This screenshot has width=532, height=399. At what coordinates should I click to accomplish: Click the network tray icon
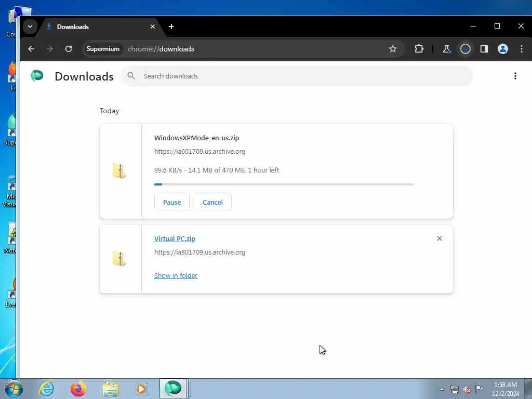pos(454,390)
